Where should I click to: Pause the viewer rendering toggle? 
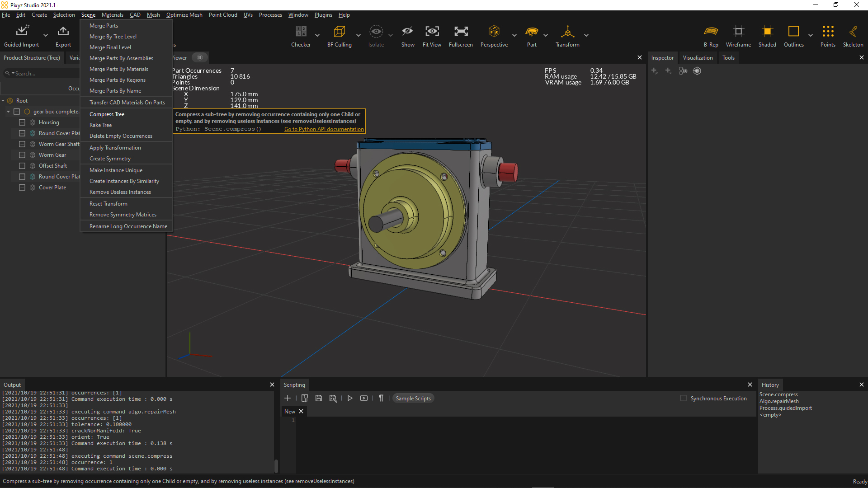(200, 57)
